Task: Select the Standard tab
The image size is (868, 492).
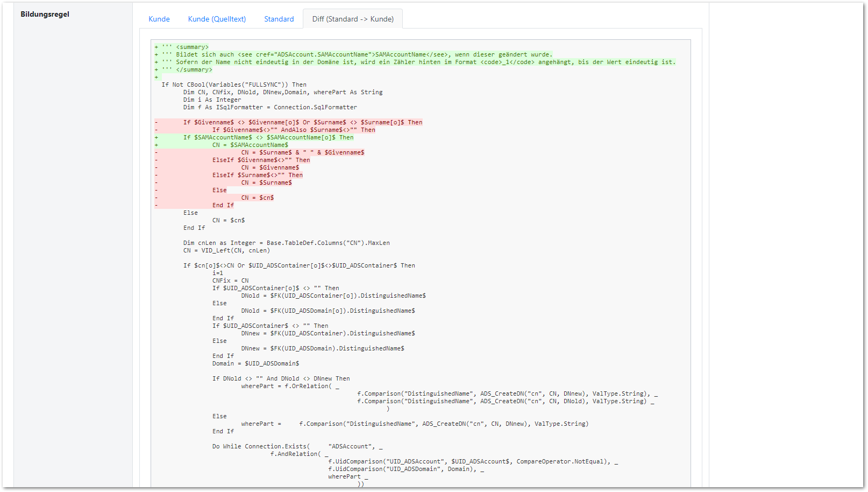Action: 279,19
